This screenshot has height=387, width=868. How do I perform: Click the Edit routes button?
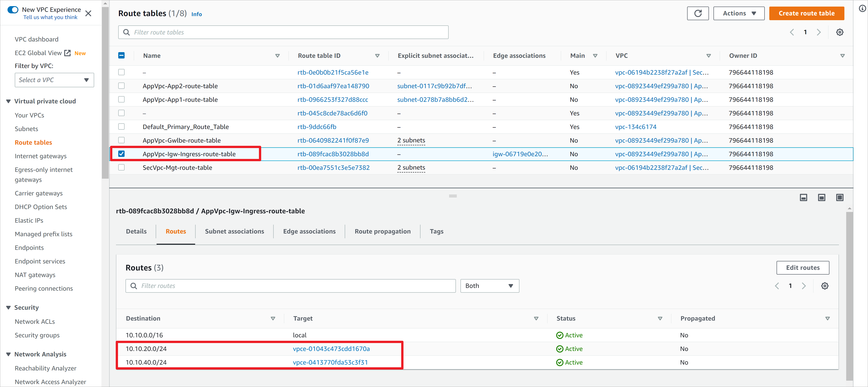(803, 268)
